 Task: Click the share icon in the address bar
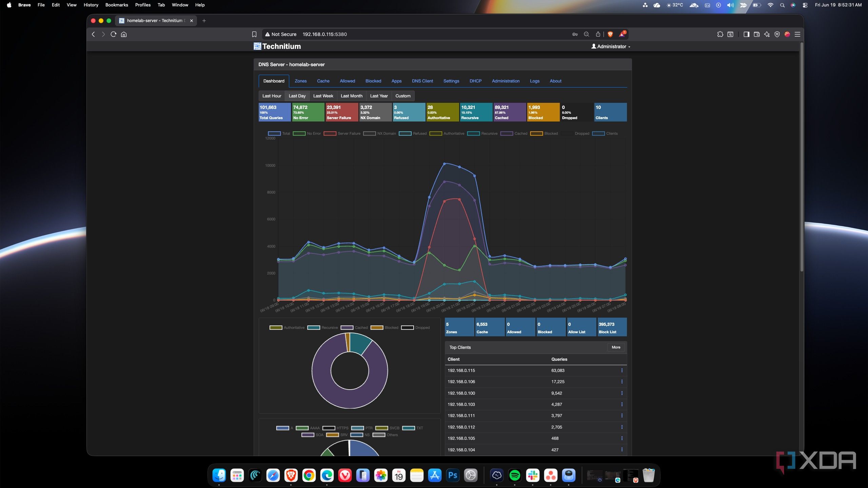pos(598,34)
